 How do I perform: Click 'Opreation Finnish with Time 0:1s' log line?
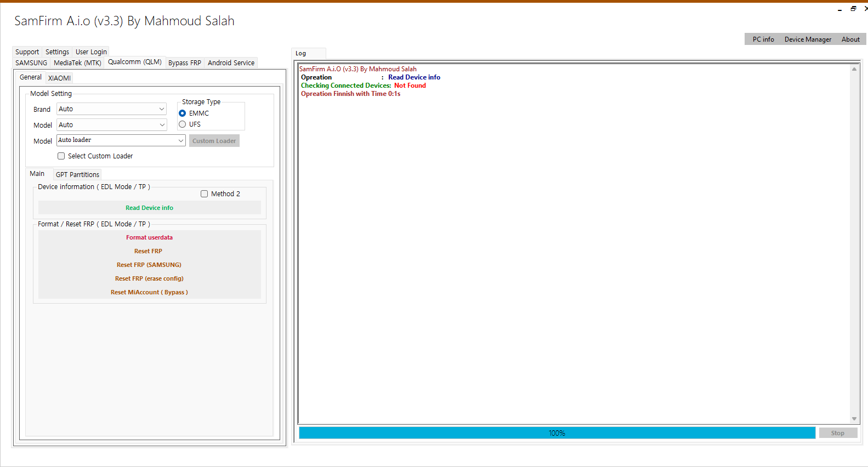pyautogui.click(x=350, y=94)
